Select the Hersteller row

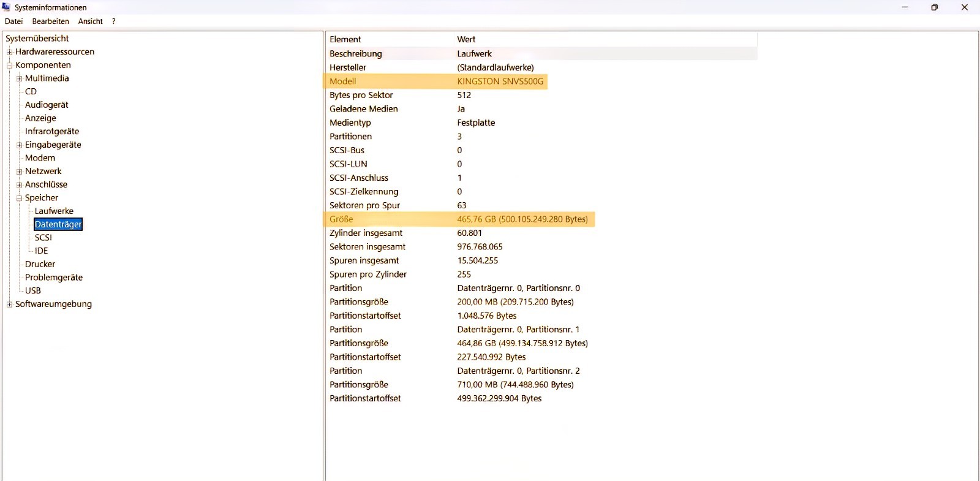pyautogui.click(x=541, y=67)
